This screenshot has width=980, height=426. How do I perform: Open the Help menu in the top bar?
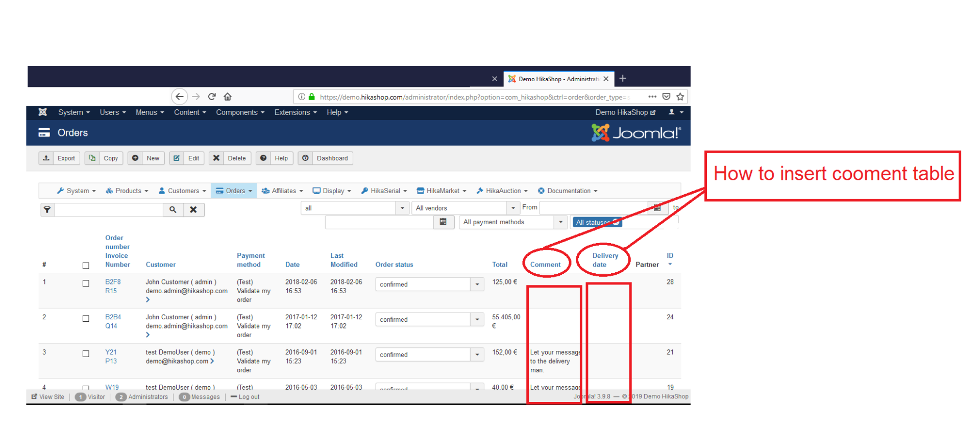[x=337, y=112]
